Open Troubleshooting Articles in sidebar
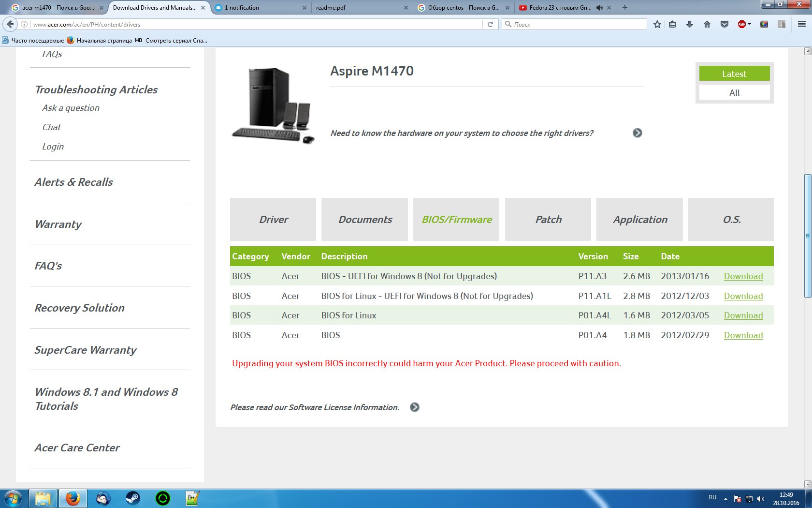Screen dimensions: 812x508 point(96,90)
